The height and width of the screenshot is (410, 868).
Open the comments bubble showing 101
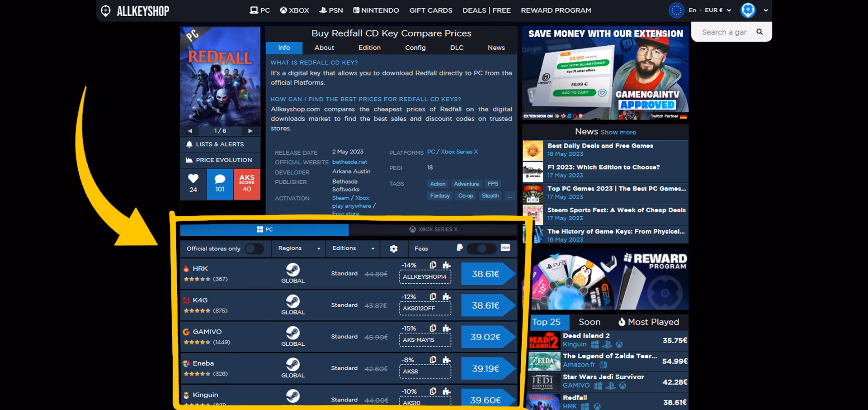220,184
